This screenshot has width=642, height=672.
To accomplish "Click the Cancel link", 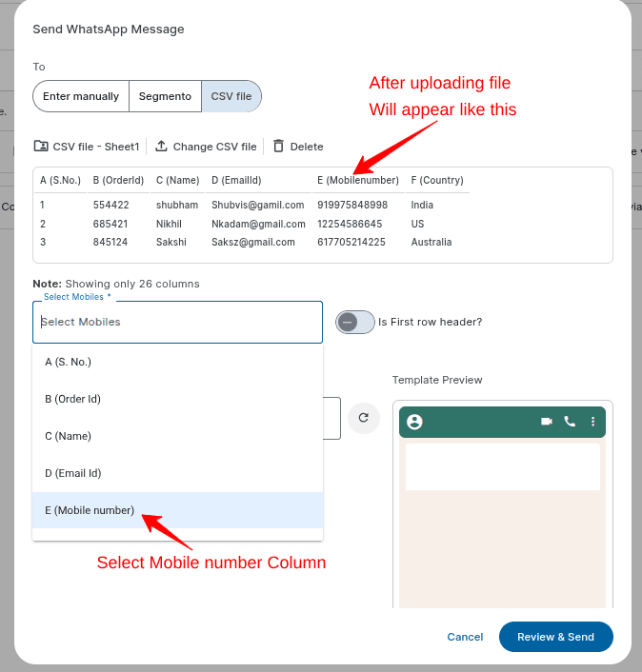I will [465, 637].
